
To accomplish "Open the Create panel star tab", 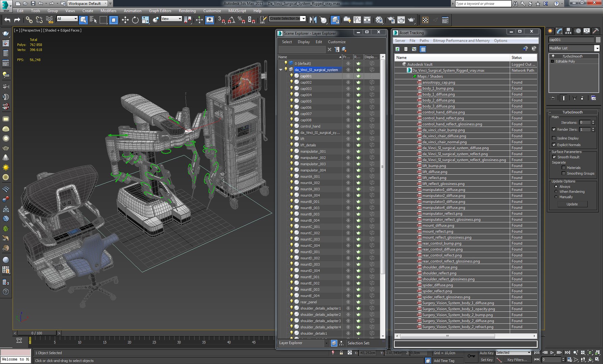I will click(550, 31).
